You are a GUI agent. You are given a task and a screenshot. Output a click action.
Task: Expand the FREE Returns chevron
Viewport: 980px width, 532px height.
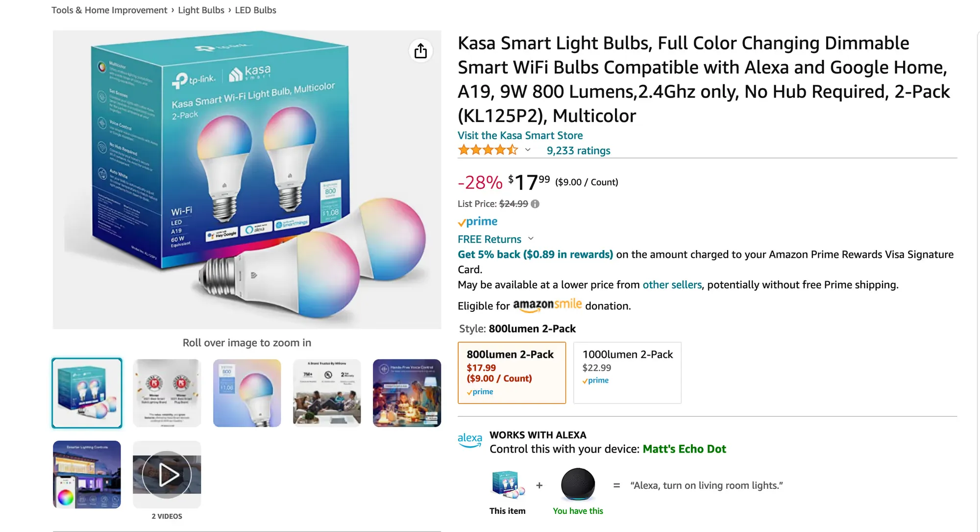click(531, 239)
